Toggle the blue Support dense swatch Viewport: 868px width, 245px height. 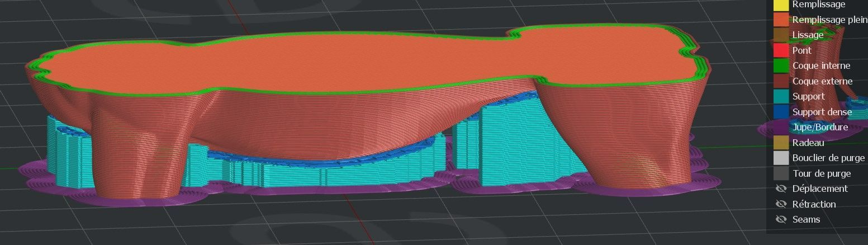[x=781, y=112]
